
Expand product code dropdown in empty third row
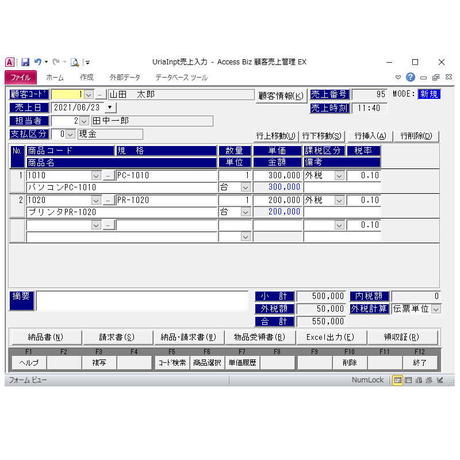click(96, 225)
